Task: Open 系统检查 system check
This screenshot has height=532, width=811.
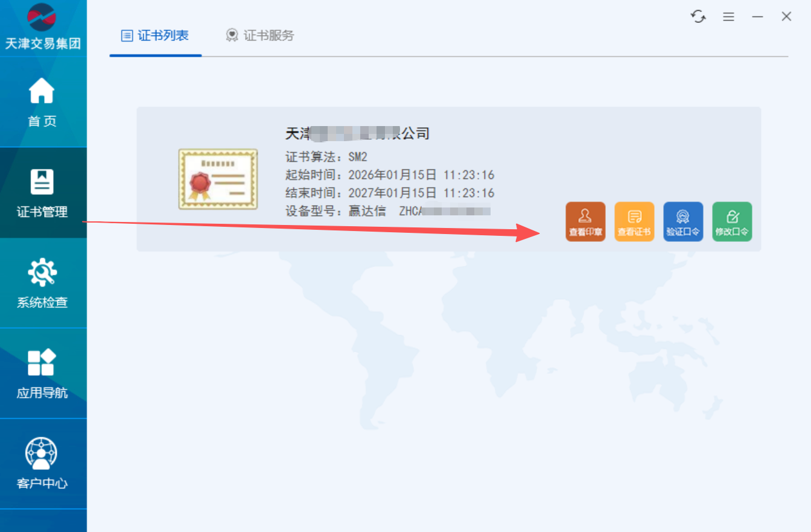Action: point(42,283)
